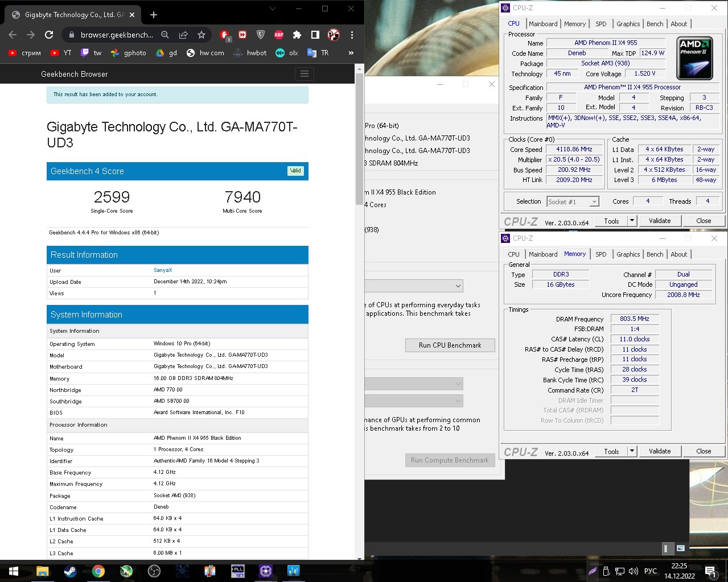Open volume control in system tray
The width and height of the screenshot is (728, 582).
[x=633, y=571]
